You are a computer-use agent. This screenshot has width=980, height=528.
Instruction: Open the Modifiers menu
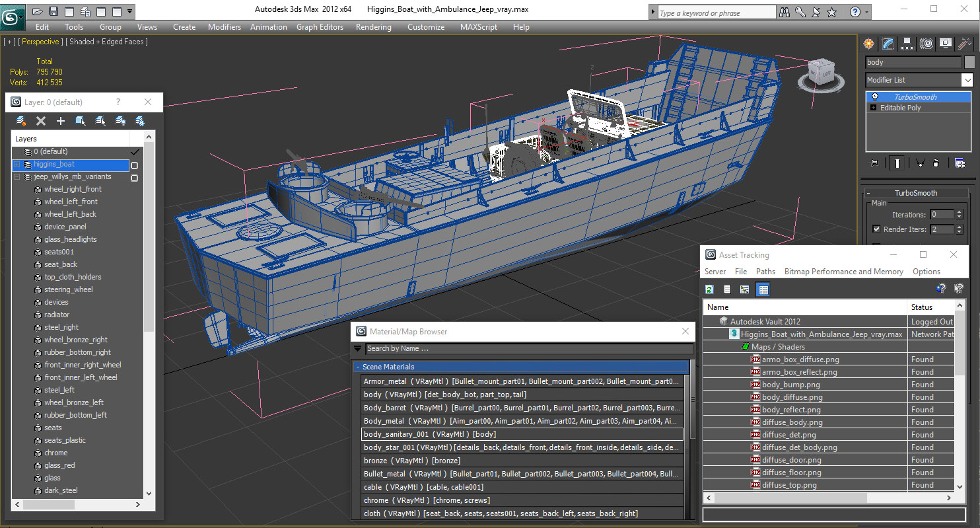pos(225,27)
